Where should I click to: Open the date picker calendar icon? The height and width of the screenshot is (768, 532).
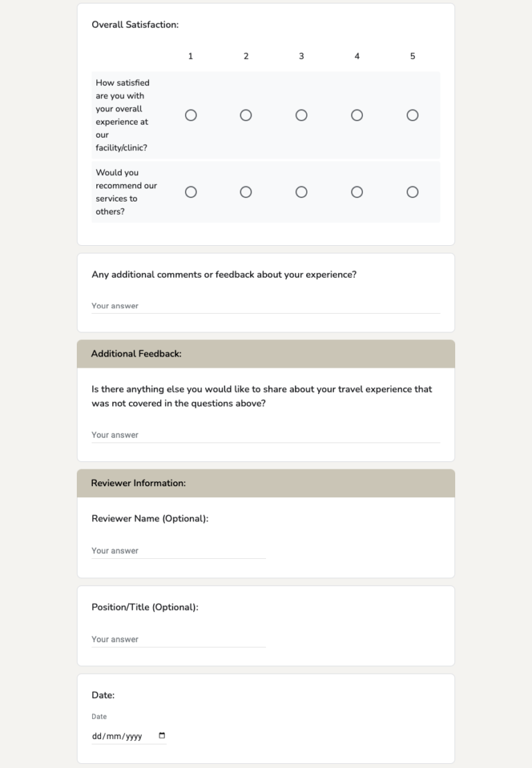click(x=162, y=736)
